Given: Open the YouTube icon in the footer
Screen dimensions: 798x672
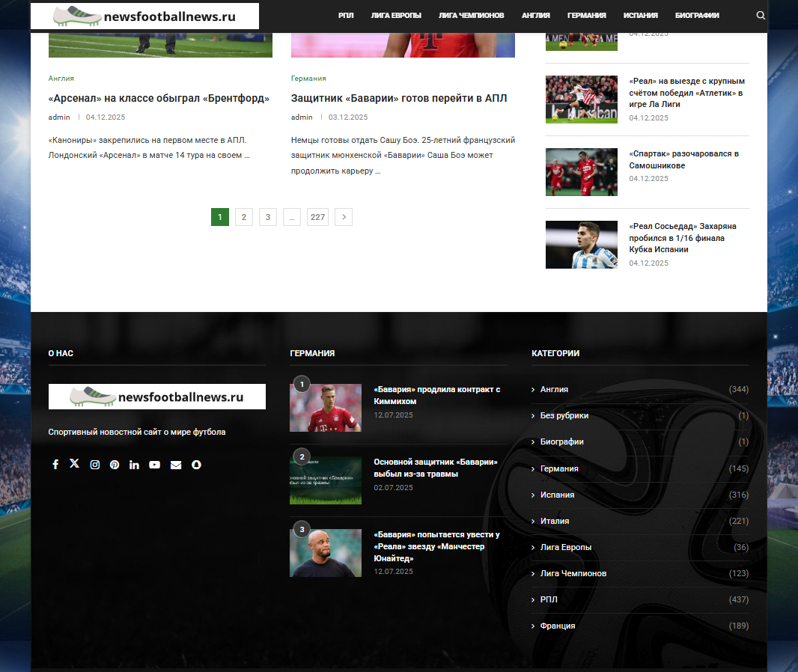Looking at the screenshot, I should pyautogui.click(x=155, y=465).
